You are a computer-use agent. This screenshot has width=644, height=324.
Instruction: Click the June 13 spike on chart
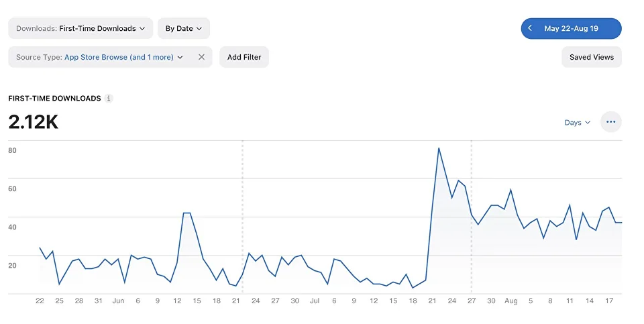click(186, 213)
